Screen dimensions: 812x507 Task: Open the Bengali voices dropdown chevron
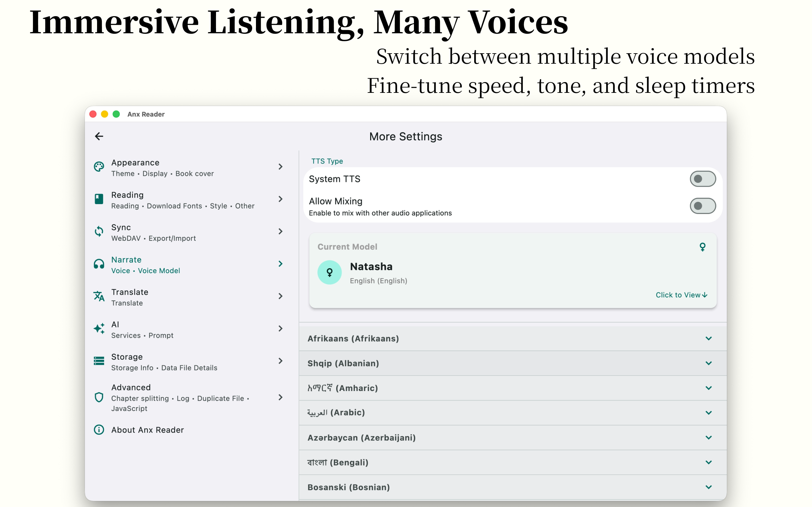click(x=708, y=462)
